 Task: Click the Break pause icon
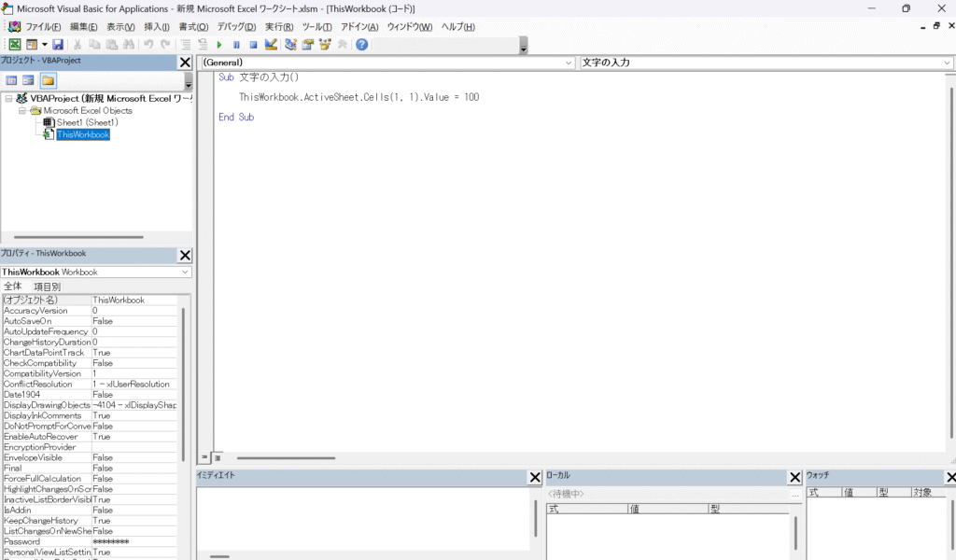[x=236, y=45]
